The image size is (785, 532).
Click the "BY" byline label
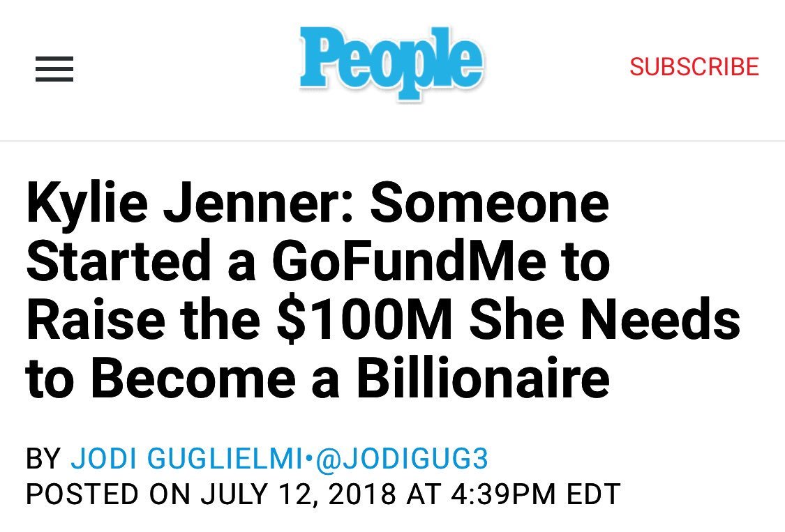[x=44, y=459]
